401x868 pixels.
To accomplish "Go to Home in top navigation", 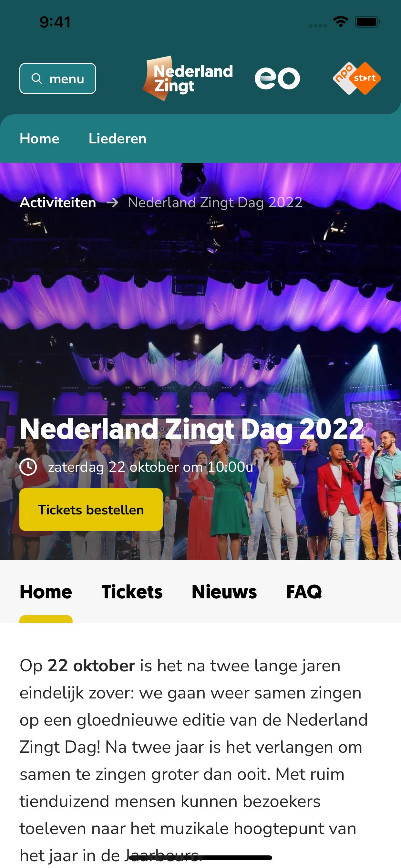I will tap(39, 139).
